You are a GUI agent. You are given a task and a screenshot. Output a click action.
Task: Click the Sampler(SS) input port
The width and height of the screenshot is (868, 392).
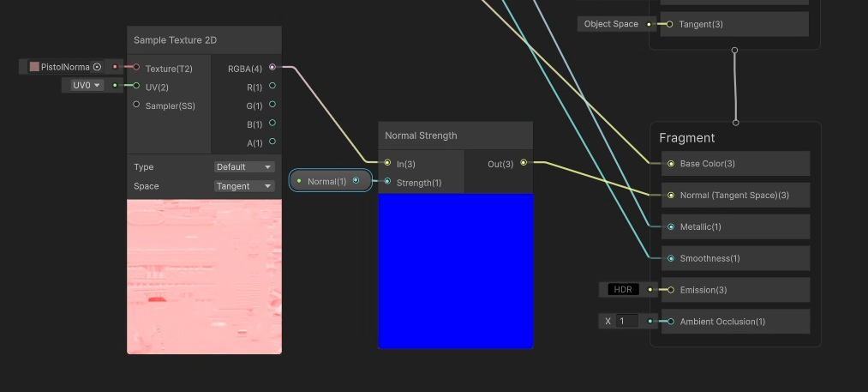pos(136,105)
